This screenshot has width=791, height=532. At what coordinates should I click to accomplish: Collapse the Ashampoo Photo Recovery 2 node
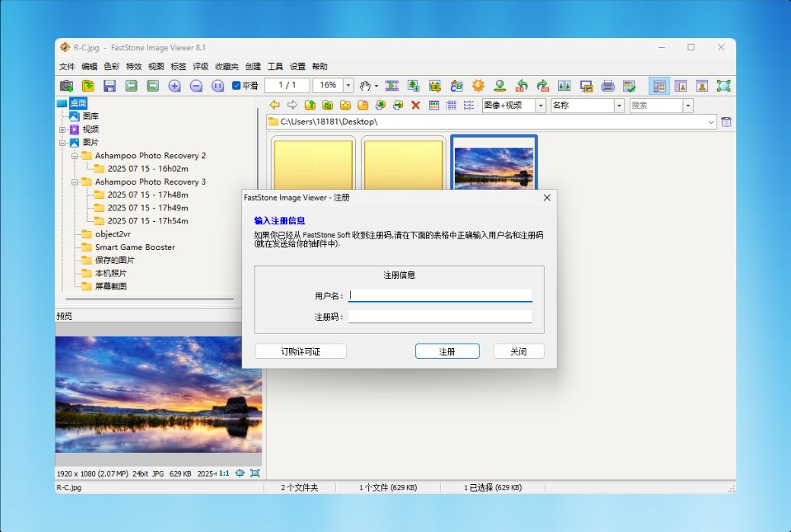pos(75,156)
